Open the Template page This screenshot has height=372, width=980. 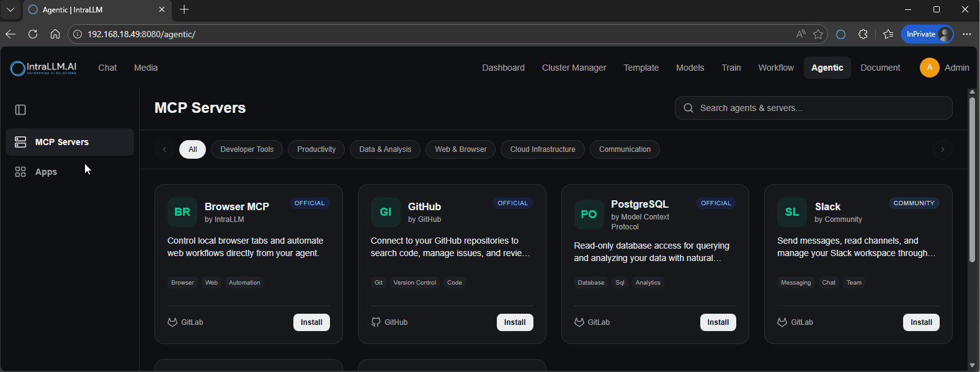click(641, 68)
